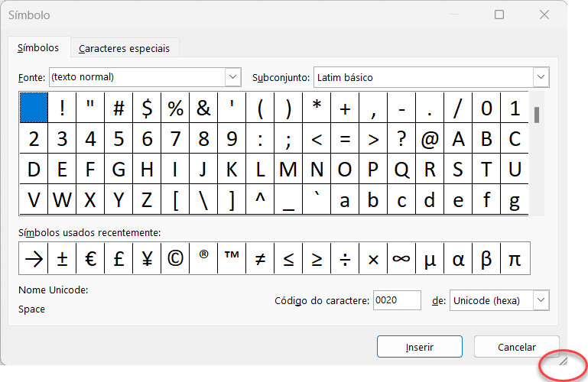Screen dimensions: 588x382
Task: Choose the euro € recent symbol
Action: click(90, 258)
